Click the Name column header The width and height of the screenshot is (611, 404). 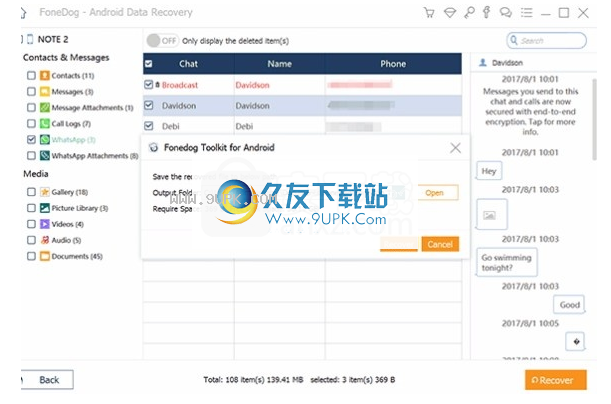[279, 64]
